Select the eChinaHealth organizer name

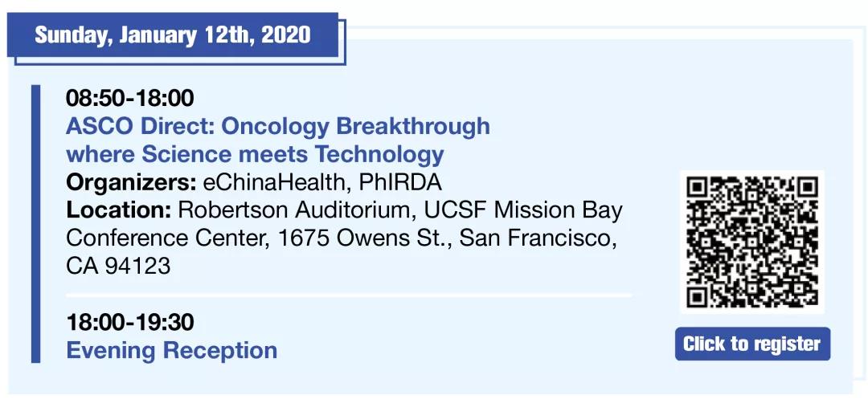(276, 182)
